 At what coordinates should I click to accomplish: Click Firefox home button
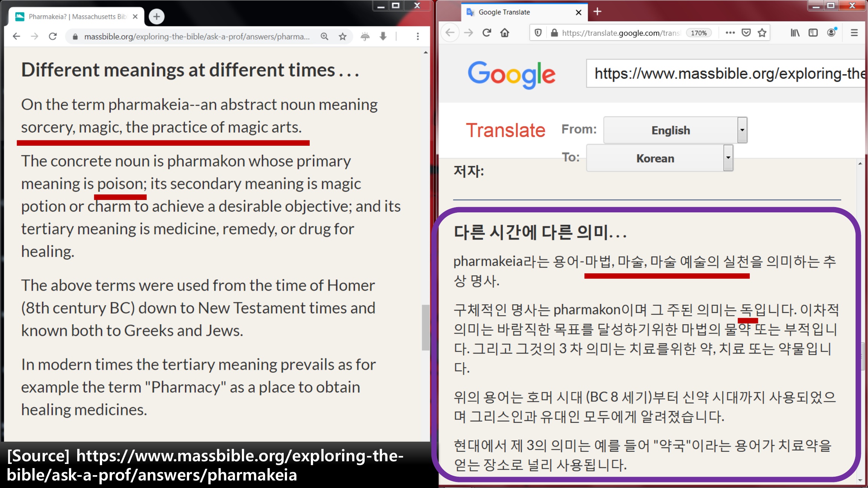[504, 33]
